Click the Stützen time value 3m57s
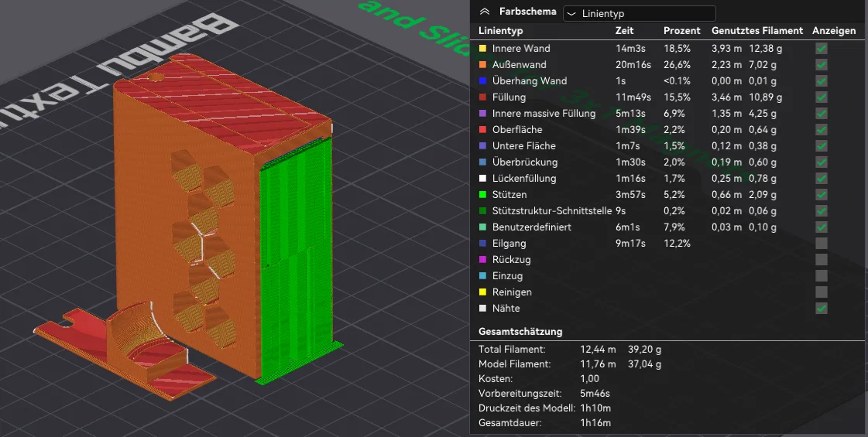 pyautogui.click(x=630, y=195)
